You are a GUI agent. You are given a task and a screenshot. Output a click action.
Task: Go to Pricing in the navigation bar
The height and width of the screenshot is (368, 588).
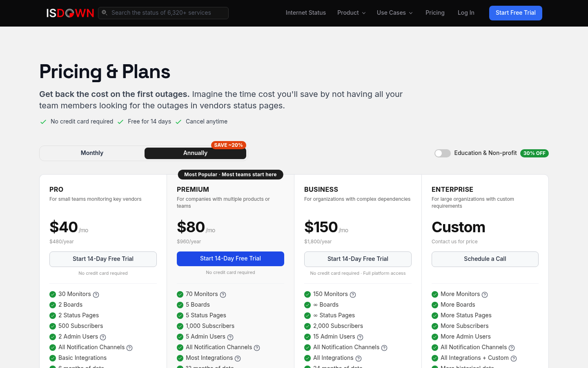435,13
